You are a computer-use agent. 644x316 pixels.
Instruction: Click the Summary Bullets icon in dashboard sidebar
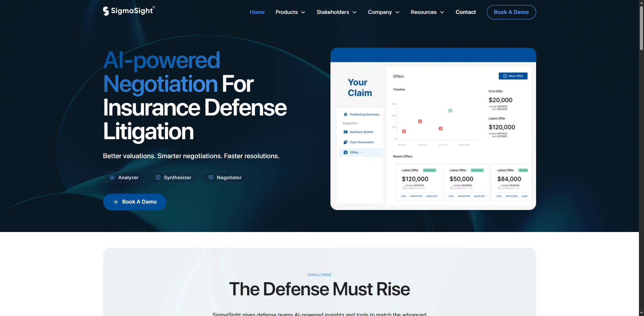click(x=345, y=132)
